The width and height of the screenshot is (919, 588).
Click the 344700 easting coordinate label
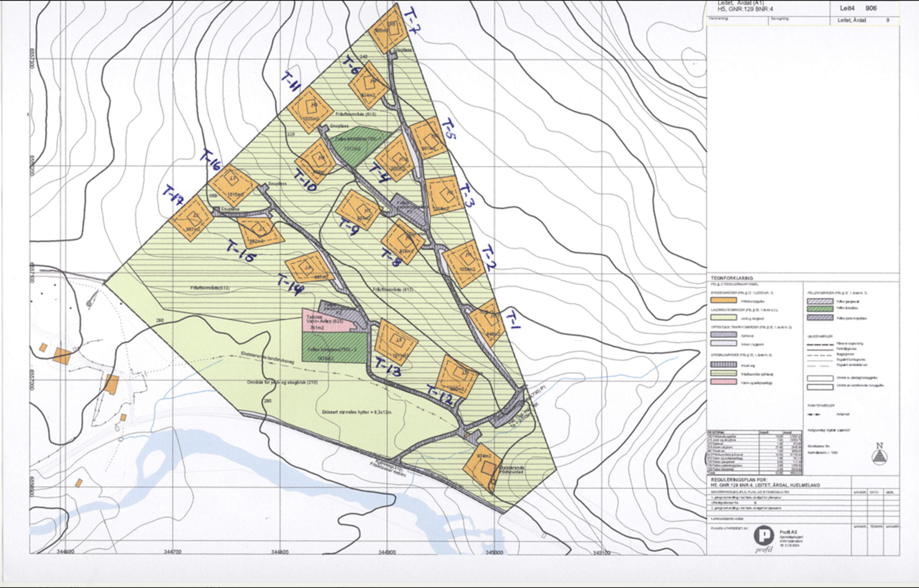172,552
